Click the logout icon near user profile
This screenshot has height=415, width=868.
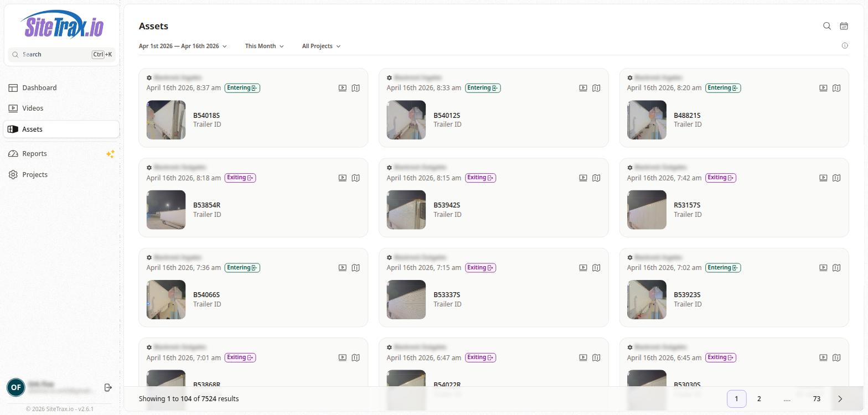pyautogui.click(x=108, y=387)
